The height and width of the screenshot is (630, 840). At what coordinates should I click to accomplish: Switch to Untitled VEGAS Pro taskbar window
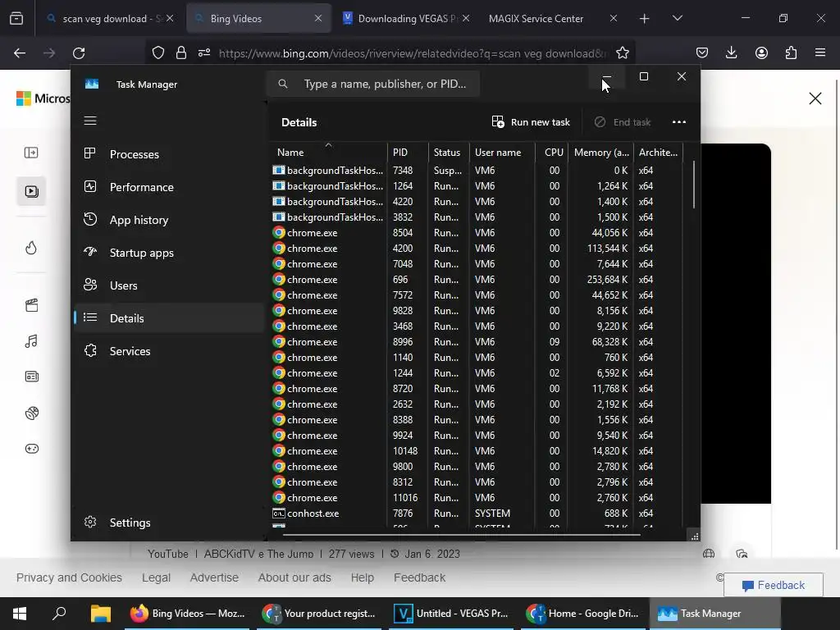tap(450, 614)
